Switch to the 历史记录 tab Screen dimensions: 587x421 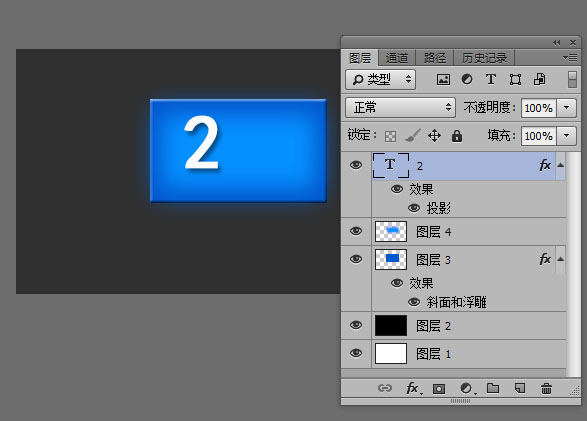(x=484, y=58)
